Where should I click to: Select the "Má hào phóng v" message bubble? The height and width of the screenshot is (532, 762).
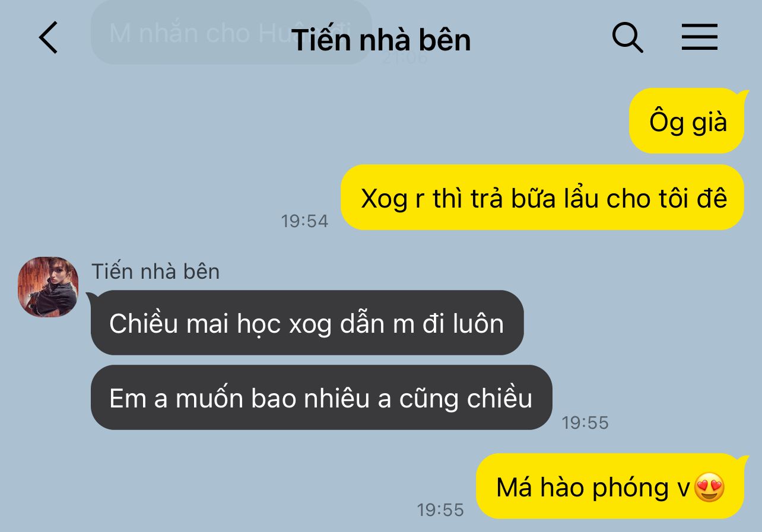(610, 486)
